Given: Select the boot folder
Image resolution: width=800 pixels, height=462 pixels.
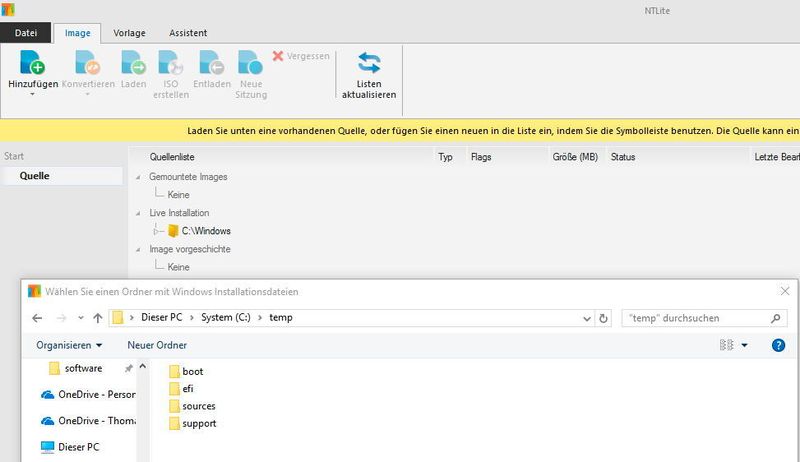Looking at the screenshot, I should click(x=186, y=372).
